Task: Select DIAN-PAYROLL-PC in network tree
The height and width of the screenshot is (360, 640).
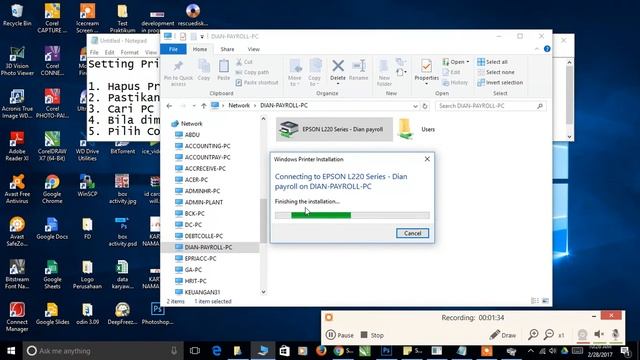Action: (x=208, y=247)
